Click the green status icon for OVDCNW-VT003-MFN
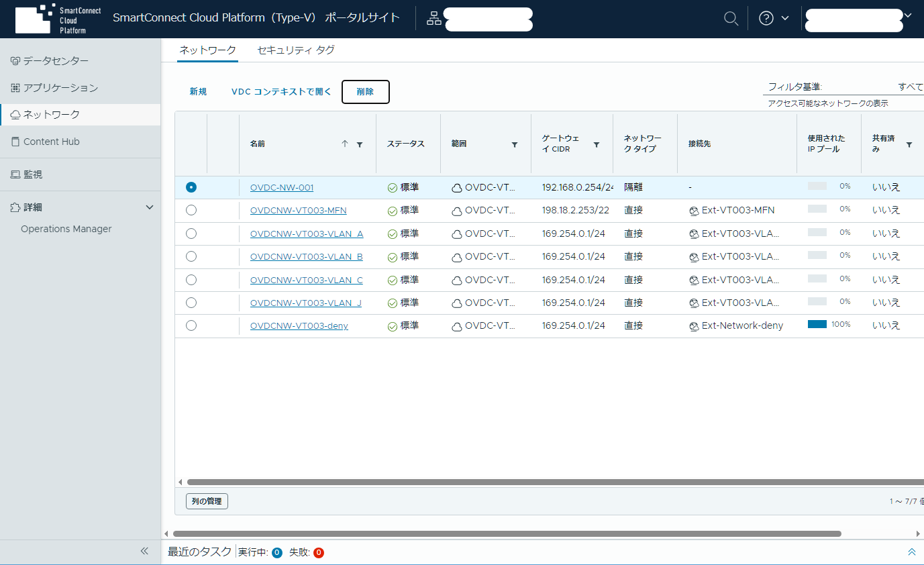 [393, 211]
